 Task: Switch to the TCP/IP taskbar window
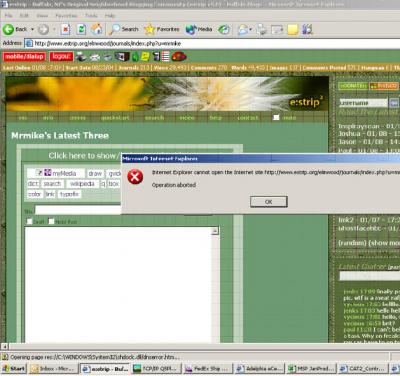(156, 369)
